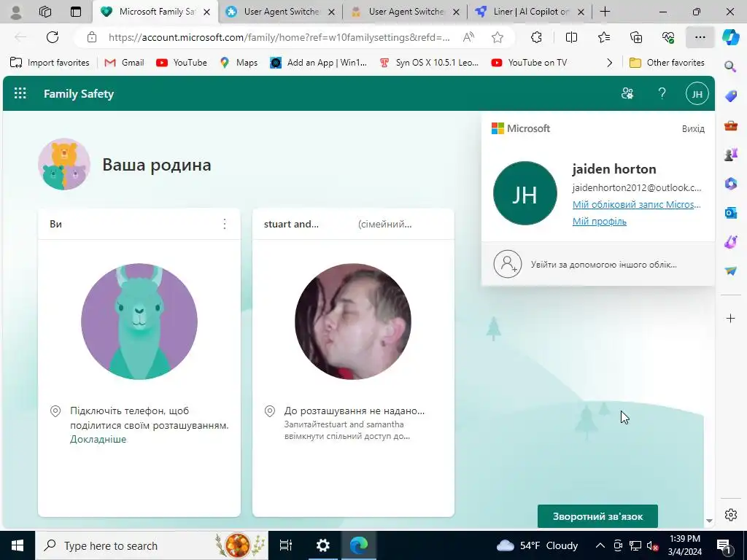Click Зворотний зв'язок feedback button
This screenshot has height=560, width=747.
click(597, 516)
